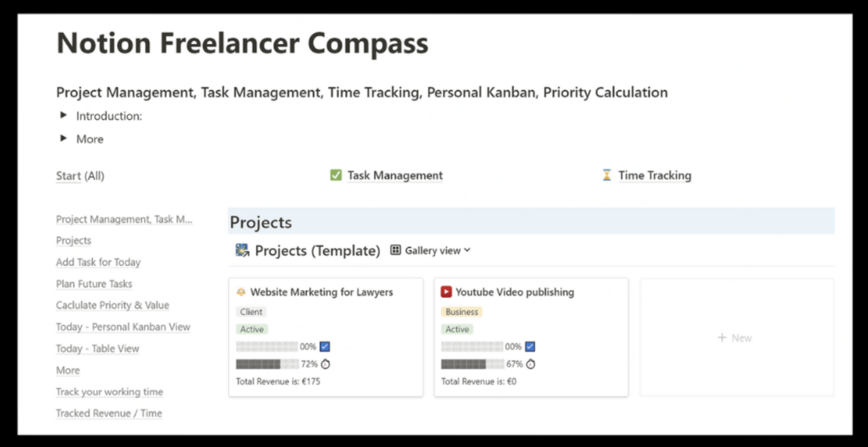
Task: Open the Time Tracking page link
Action: click(655, 176)
